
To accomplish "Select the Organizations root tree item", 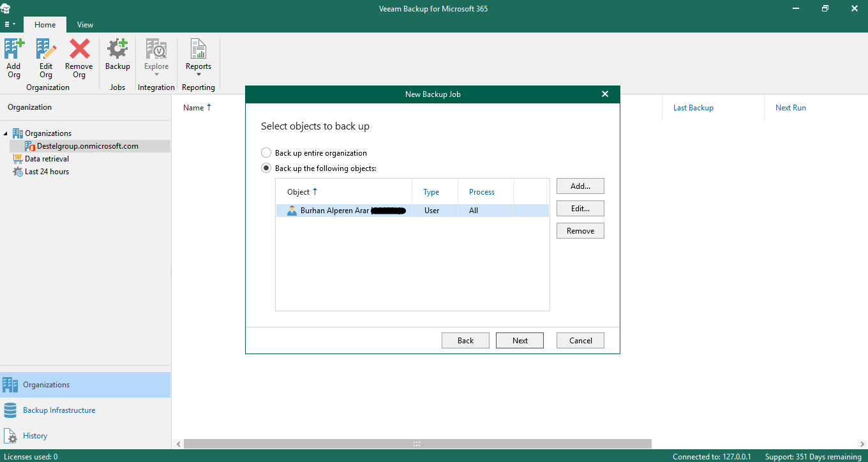I will [x=48, y=133].
